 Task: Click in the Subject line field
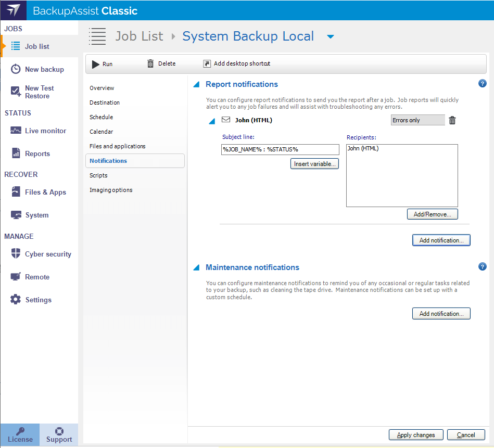pyautogui.click(x=280, y=149)
